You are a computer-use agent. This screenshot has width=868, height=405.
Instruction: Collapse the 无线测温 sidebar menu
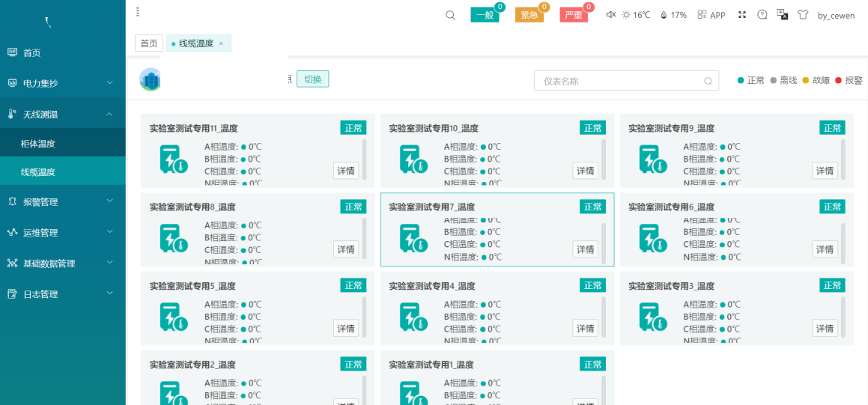pyautogui.click(x=63, y=114)
